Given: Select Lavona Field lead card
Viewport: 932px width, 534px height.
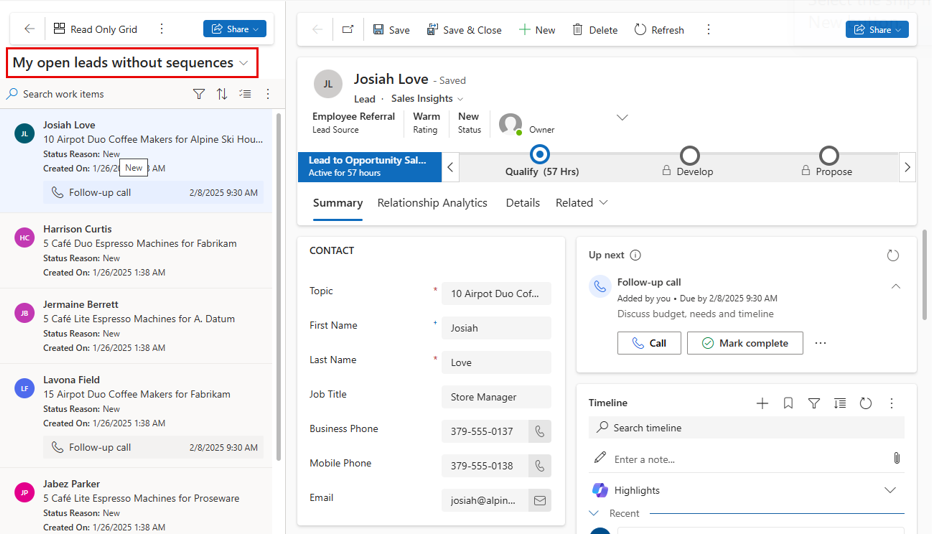Looking at the screenshot, I should 136,416.
